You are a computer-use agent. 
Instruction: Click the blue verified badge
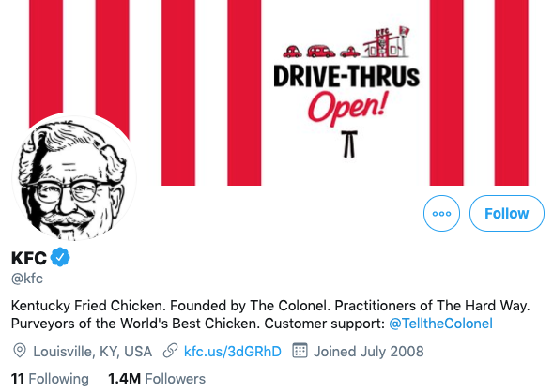(60, 257)
